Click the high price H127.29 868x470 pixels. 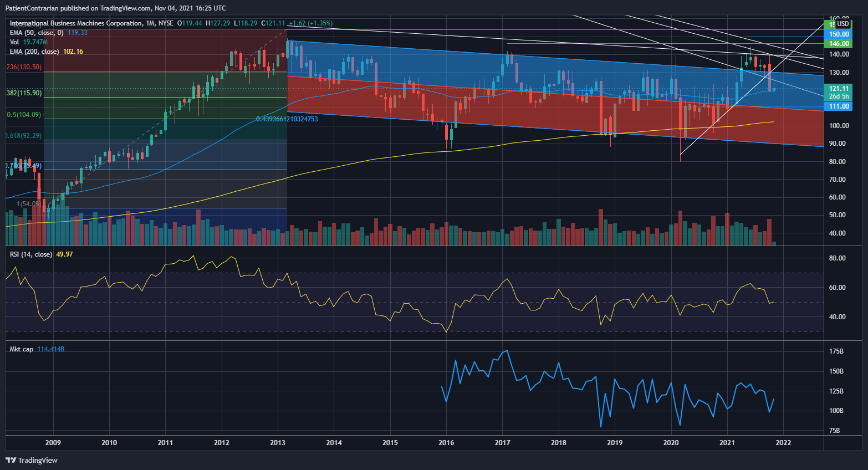pyautogui.click(x=218, y=23)
